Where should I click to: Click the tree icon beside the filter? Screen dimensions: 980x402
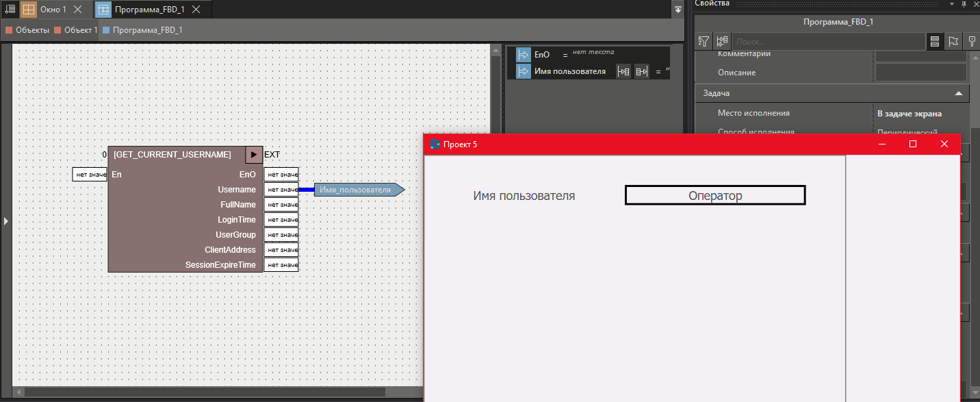[x=722, y=41]
